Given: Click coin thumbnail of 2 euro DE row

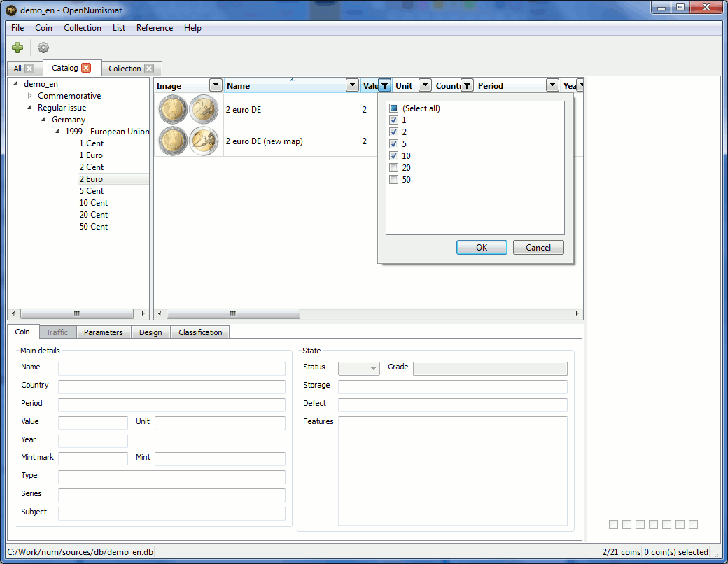Looking at the screenshot, I should pyautogui.click(x=188, y=110).
